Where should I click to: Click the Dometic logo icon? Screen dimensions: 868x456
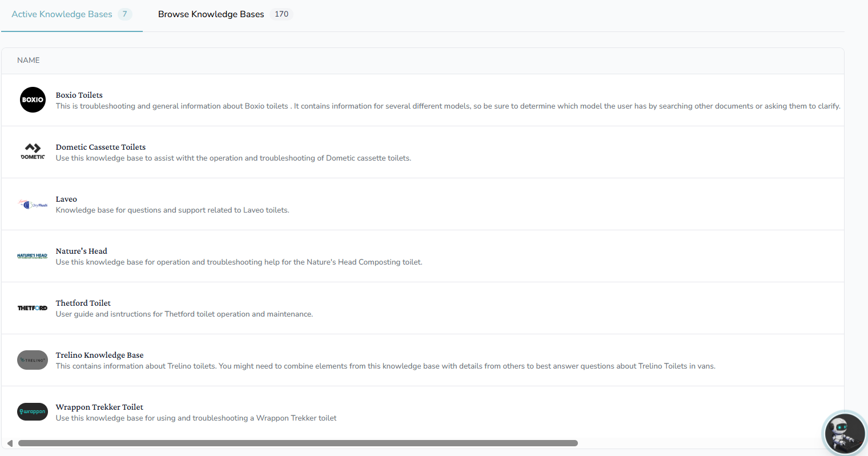tap(33, 152)
